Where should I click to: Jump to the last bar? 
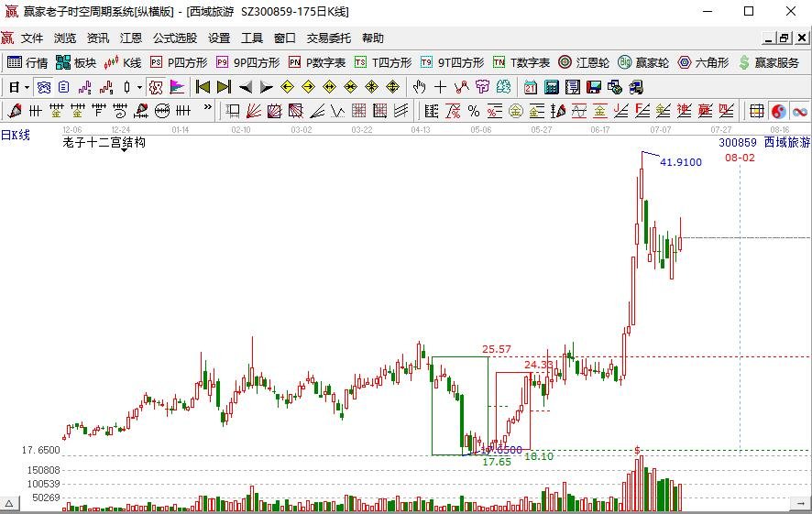coord(224,87)
